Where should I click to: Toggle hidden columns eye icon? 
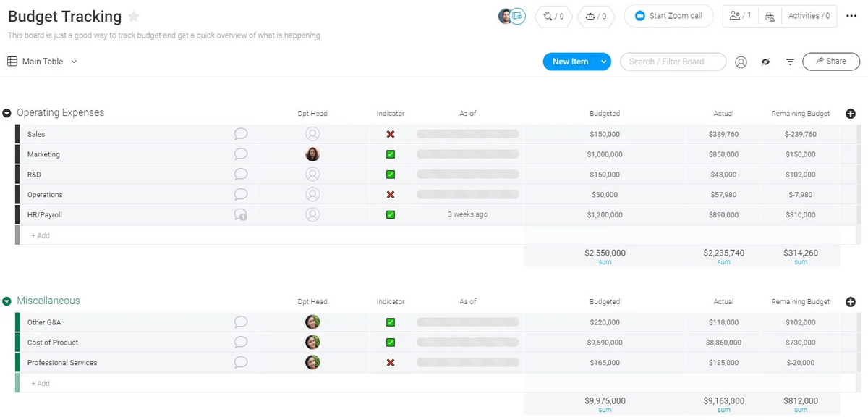tap(765, 62)
